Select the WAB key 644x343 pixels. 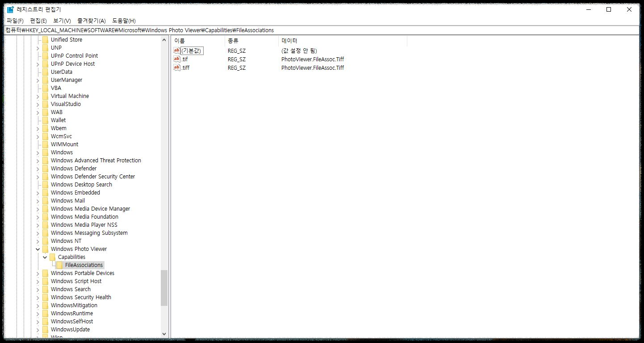tap(57, 112)
